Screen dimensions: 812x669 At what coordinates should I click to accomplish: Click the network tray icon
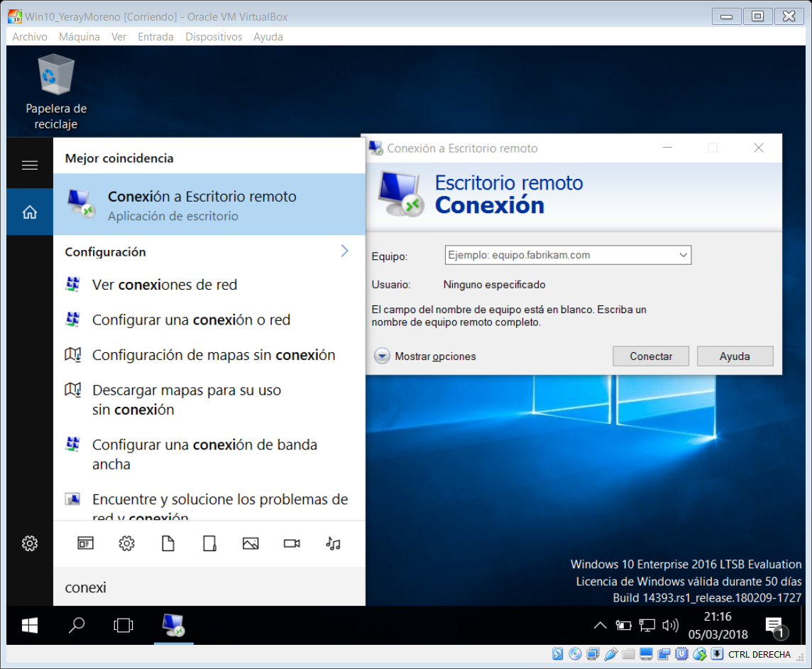pos(647,626)
